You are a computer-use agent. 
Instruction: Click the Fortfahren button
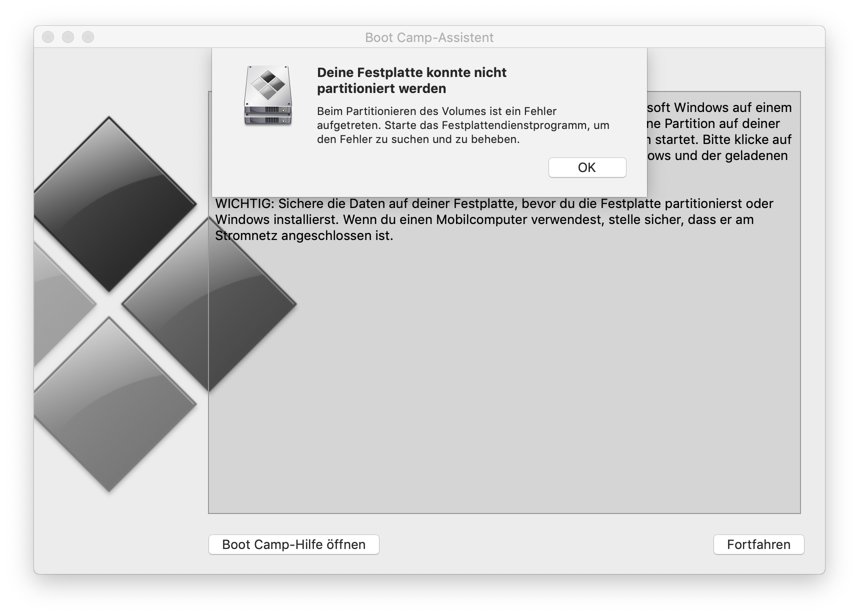coord(758,544)
